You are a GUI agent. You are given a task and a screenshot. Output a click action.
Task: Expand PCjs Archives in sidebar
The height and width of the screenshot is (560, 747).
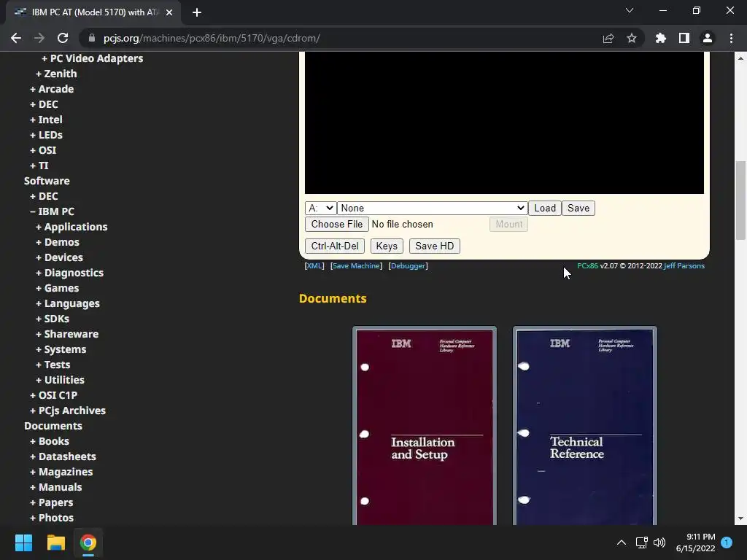coord(68,411)
